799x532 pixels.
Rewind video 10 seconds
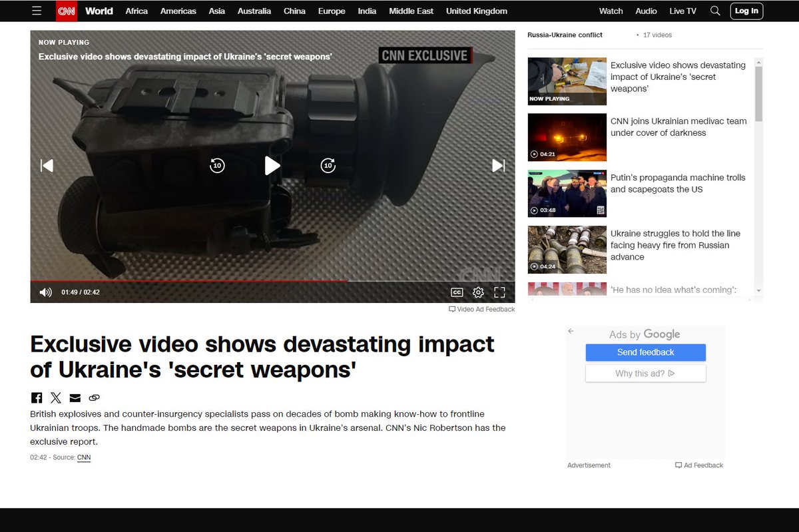click(x=217, y=166)
